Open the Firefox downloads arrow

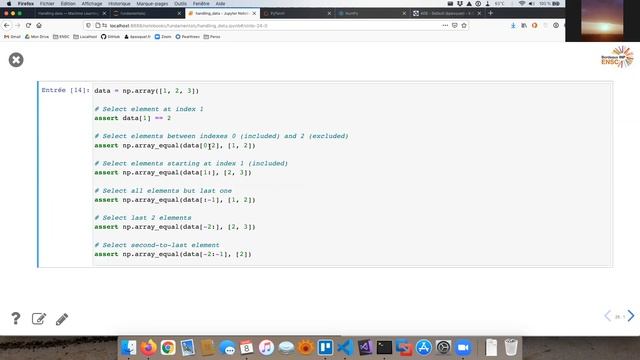point(513,25)
